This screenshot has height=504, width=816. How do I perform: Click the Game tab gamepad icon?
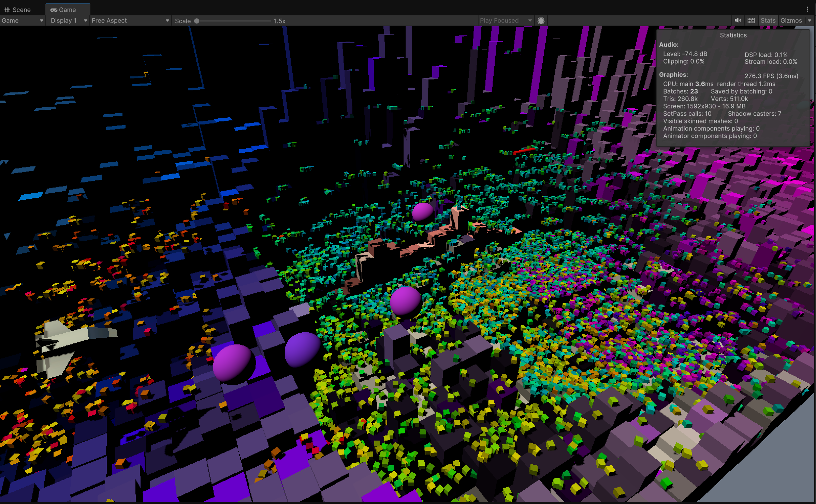54,10
